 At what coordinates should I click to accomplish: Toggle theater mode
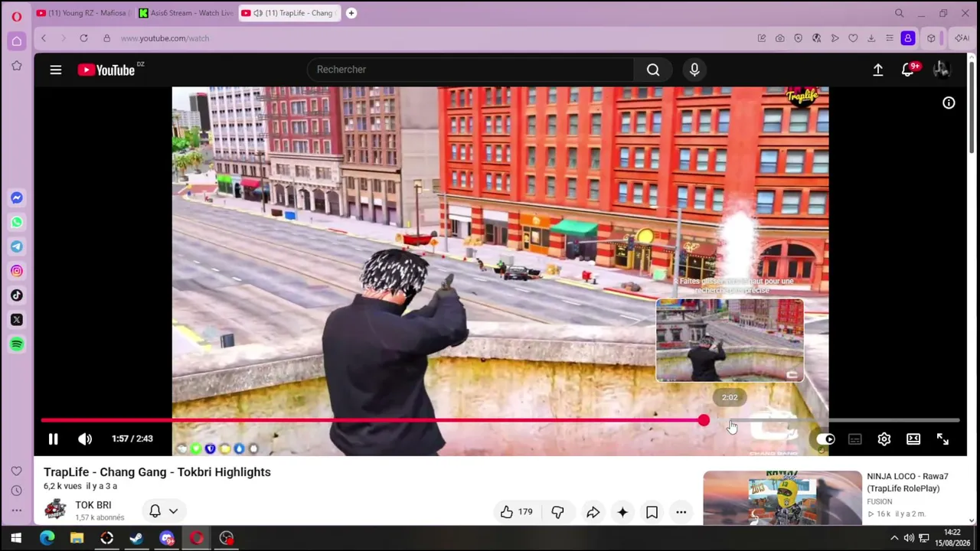(913, 439)
